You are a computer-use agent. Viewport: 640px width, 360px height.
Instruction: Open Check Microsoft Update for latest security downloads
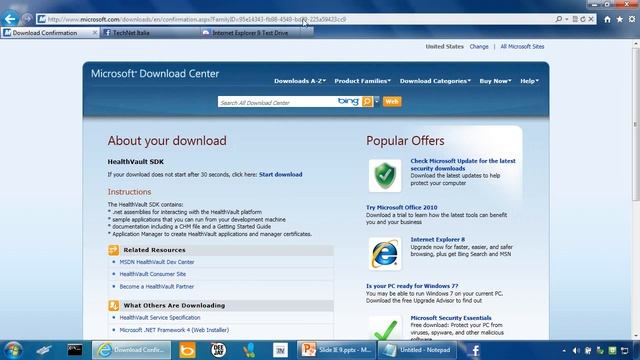point(463,164)
